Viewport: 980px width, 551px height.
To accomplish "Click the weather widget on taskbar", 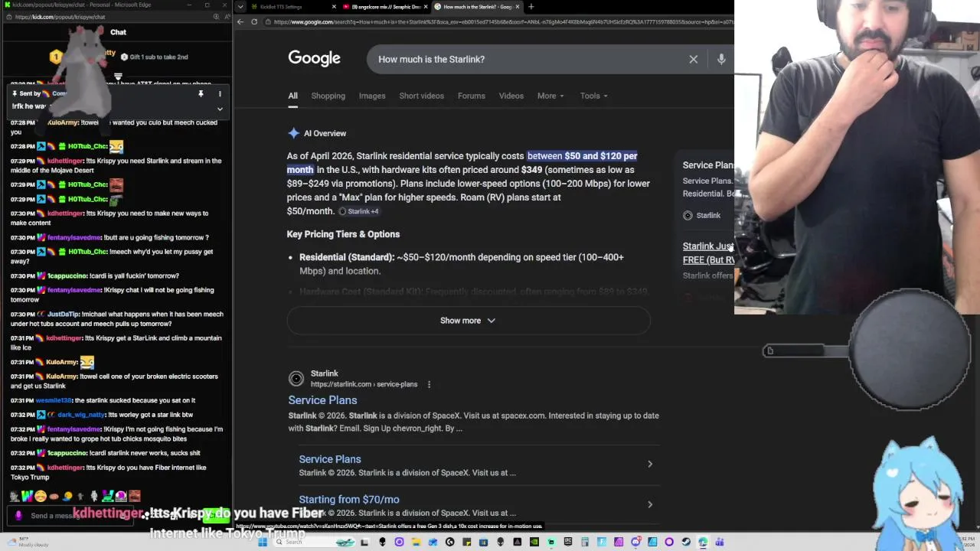I will click(27, 542).
